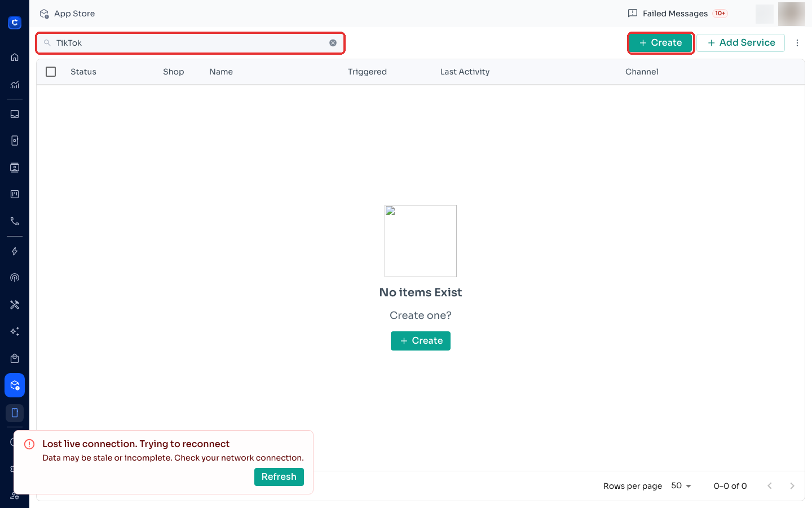Click Refresh in the lost connection notice
This screenshot has width=812, height=508.
[x=279, y=477]
